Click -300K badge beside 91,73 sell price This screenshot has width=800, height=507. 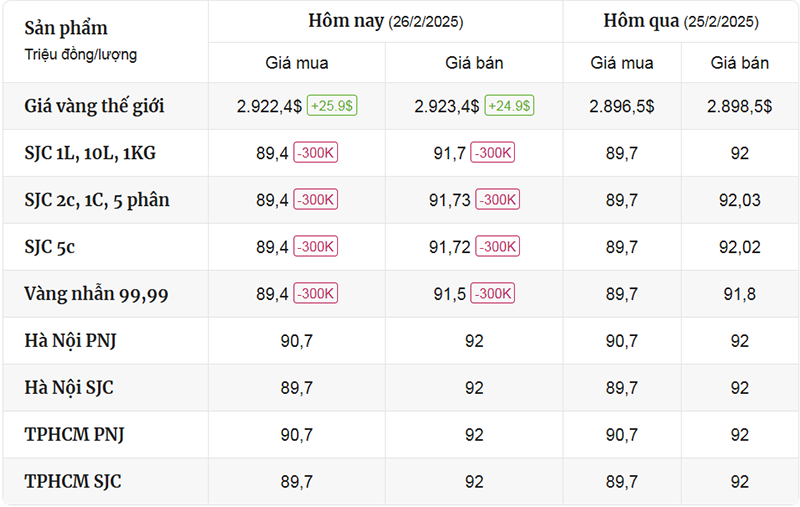[x=497, y=199]
